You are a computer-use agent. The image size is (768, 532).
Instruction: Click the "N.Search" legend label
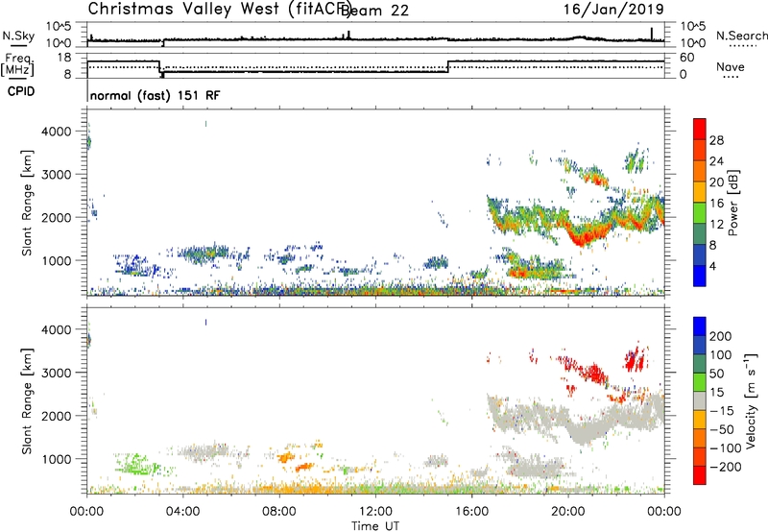741,36
